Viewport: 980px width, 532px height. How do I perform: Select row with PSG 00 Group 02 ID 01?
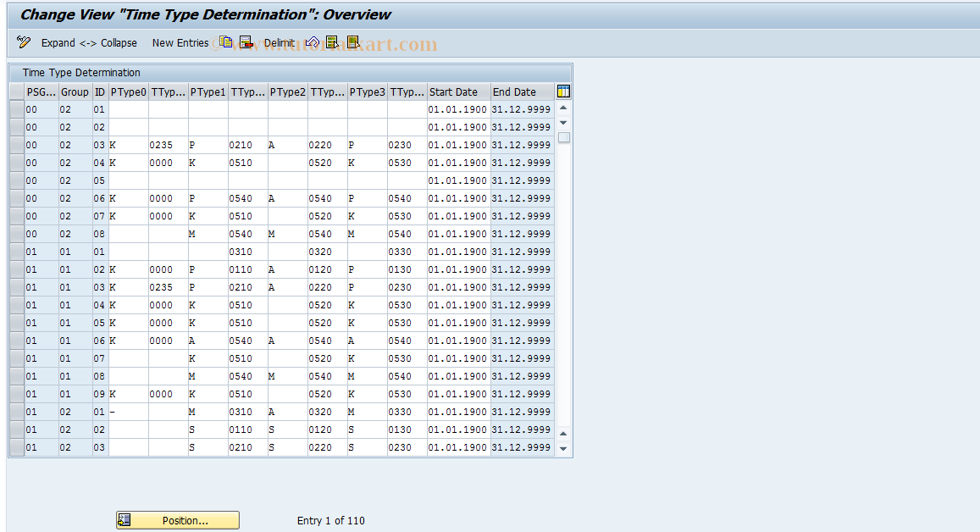[17, 109]
